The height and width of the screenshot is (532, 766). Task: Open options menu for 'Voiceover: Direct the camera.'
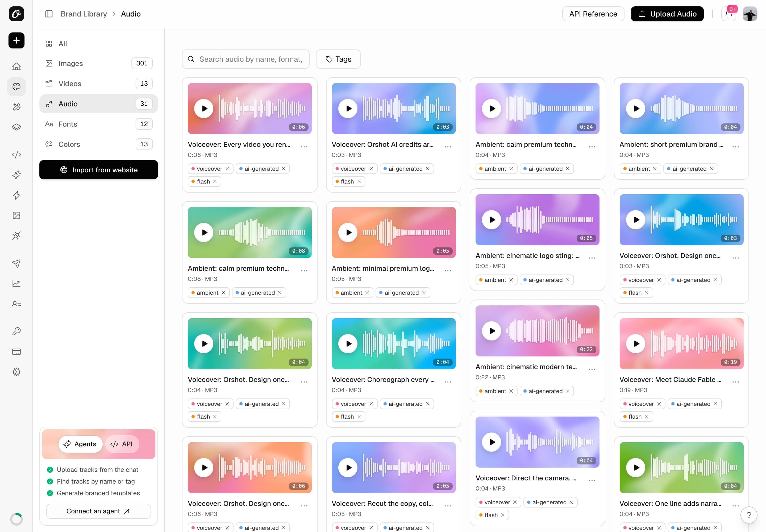pyautogui.click(x=592, y=480)
